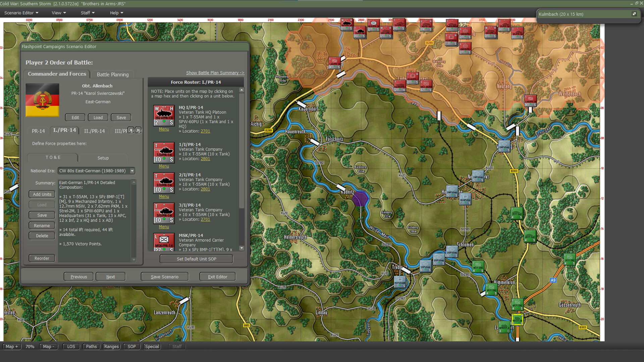
Task: Click the Show Battle Plan Summary link
Action: click(215, 73)
